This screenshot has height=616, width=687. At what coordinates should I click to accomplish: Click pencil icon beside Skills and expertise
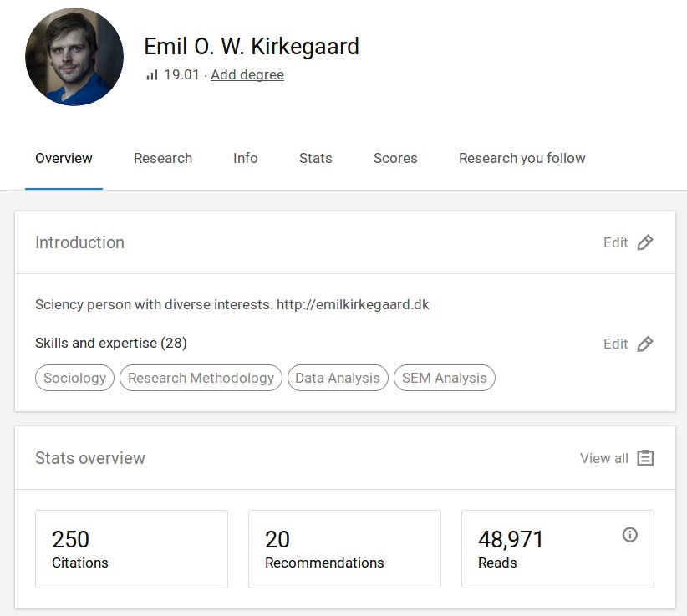645,344
